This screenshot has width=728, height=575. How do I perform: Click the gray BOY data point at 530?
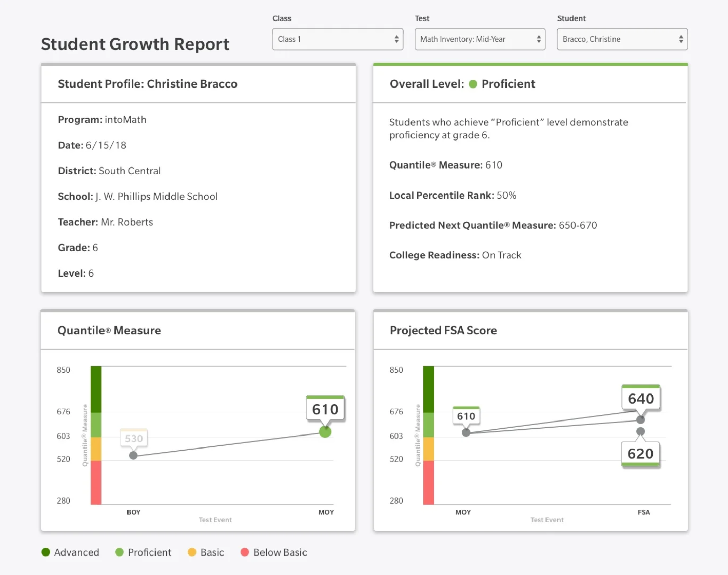tap(133, 455)
